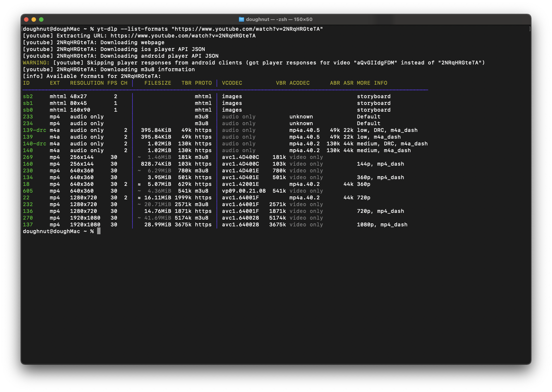
Task: Click 'medium, DRC, m4a_dash' info text
Action: (x=392, y=144)
